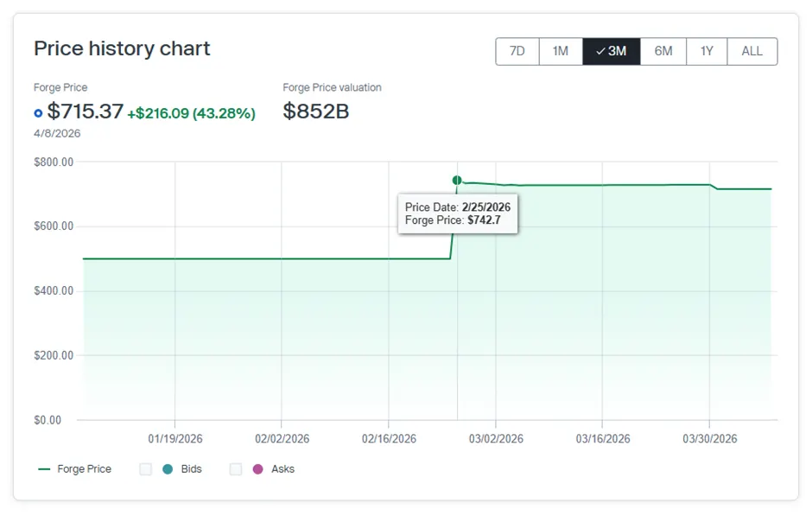812x516 pixels.
Task: Click the selected 3M range tab
Action: (612, 51)
